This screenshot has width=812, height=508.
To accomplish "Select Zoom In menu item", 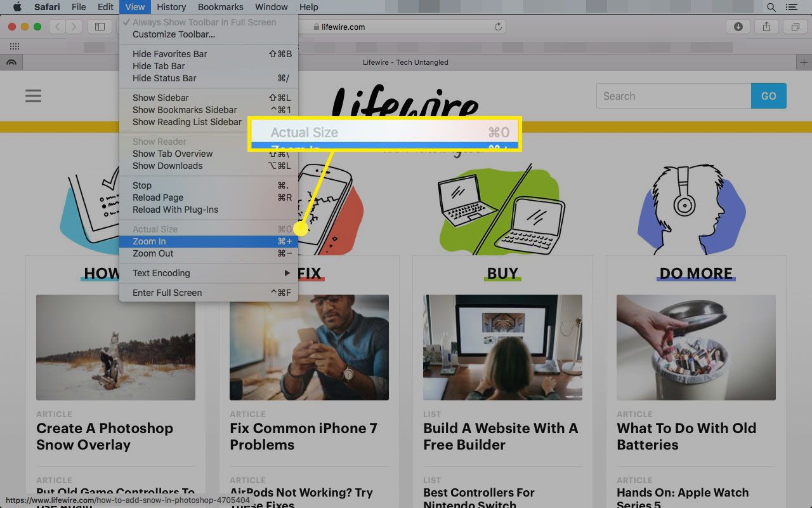I will pos(209,241).
